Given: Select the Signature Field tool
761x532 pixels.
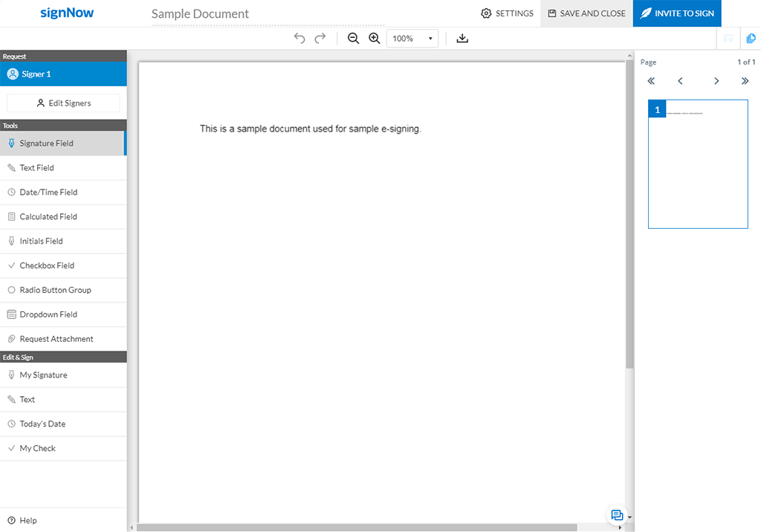Looking at the screenshot, I should point(45,143).
